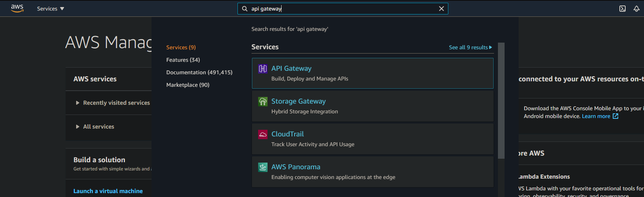Focus the 'api gateway' search field
Viewport: 644px width, 197px height.
pos(343,9)
